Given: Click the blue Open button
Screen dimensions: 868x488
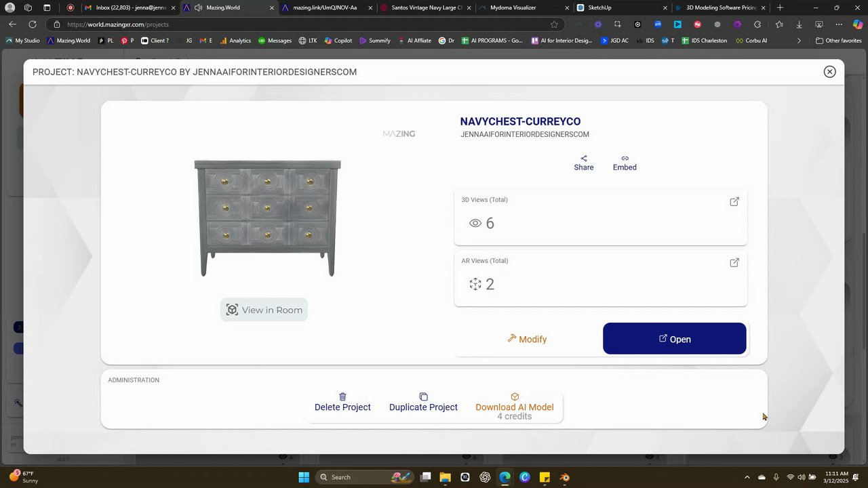Looking at the screenshot, I should 675,339.
